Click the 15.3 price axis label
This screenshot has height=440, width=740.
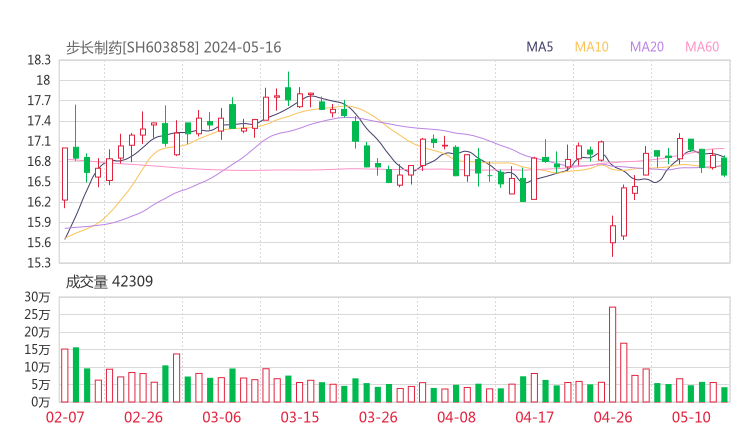click(39, 262)
